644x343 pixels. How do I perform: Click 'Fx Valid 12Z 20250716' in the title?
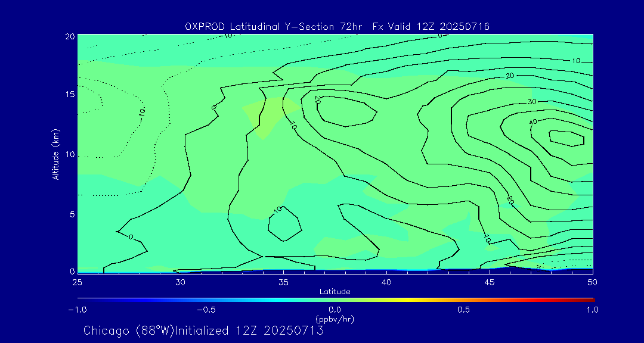[x=431, y=27]
